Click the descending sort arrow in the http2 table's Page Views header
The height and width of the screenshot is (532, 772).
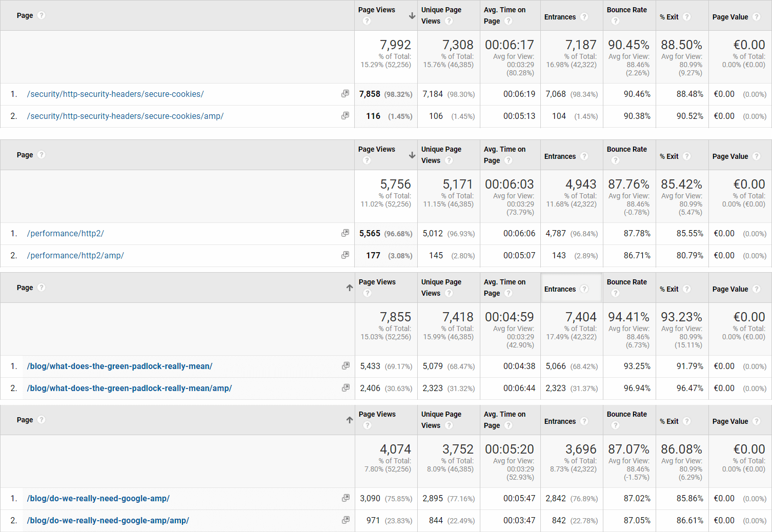412,155
